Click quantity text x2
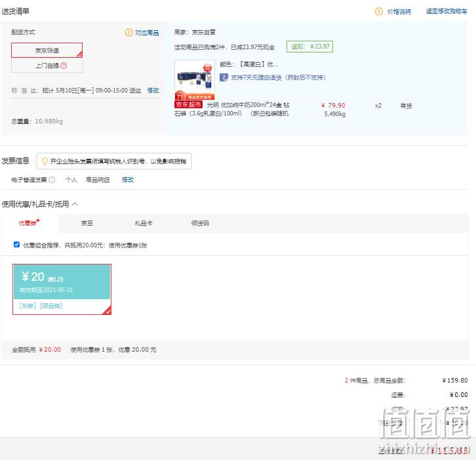 378,106
